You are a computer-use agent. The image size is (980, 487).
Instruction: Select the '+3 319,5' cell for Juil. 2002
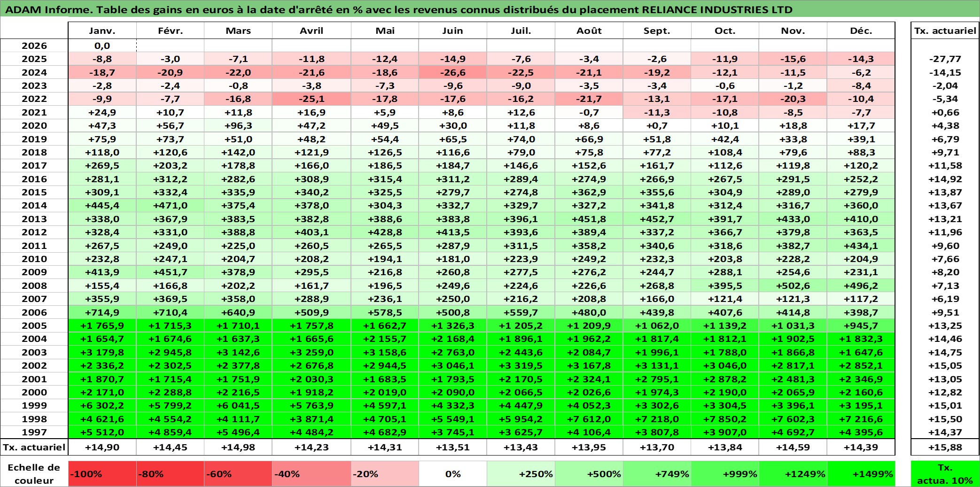[x=521, y=365]
